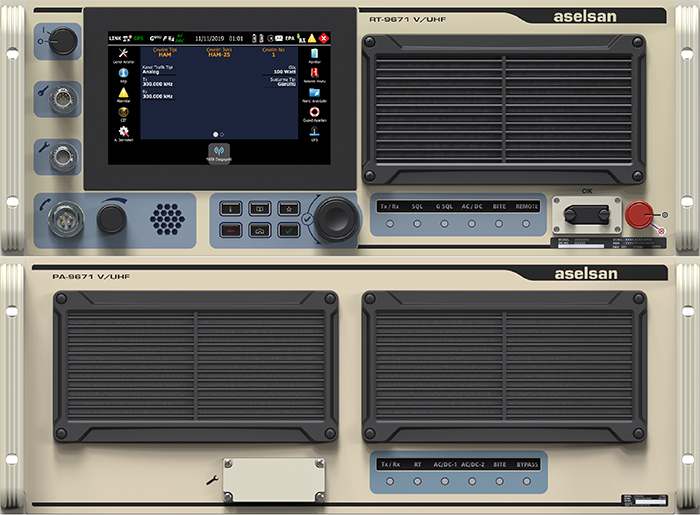Open the life ring icon on the right sidebar

314,112
